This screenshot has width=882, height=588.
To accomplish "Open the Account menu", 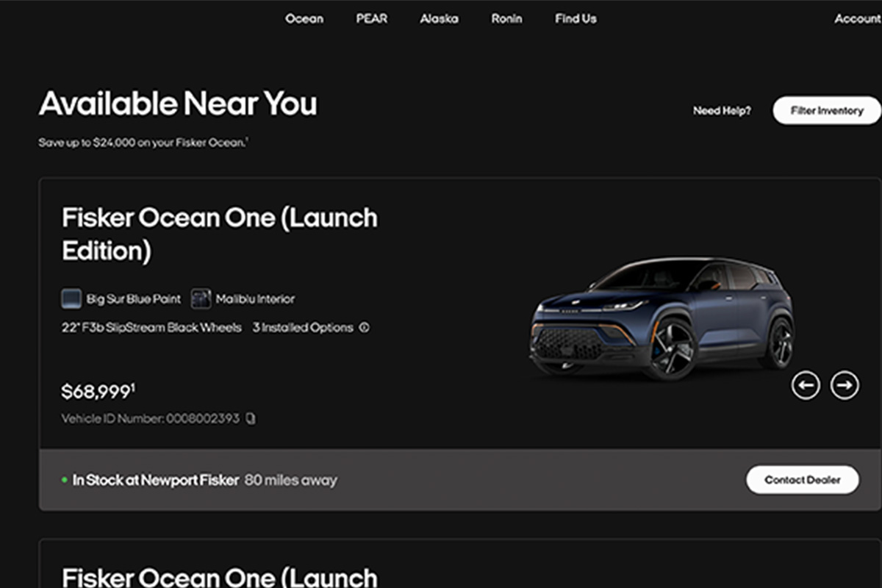I will coord(857,18).
